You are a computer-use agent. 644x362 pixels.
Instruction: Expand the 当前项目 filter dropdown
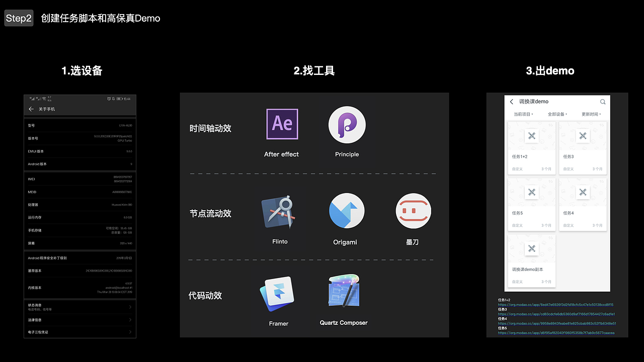[523, 114]
